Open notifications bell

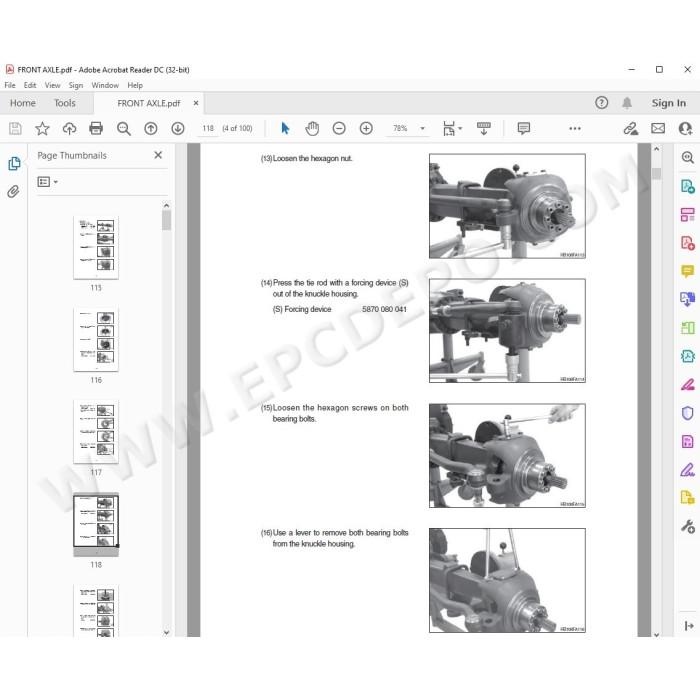(627, 103)
